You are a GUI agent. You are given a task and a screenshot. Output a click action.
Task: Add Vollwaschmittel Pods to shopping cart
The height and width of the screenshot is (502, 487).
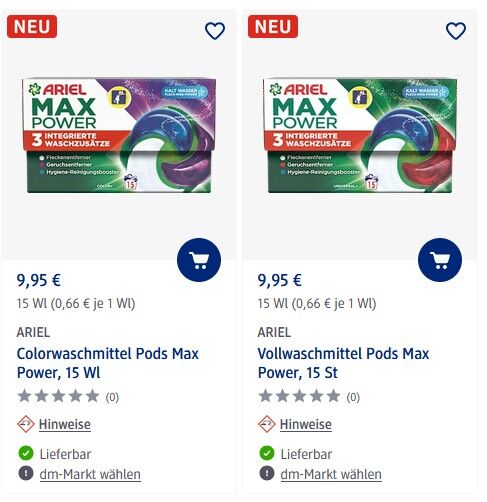click(x=440, y=260)
